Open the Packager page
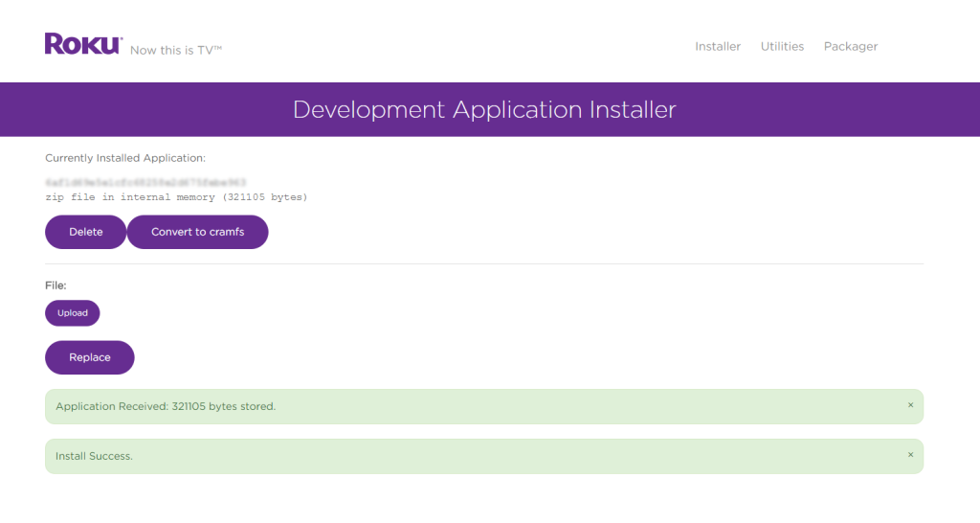 [x=850, y=46]
